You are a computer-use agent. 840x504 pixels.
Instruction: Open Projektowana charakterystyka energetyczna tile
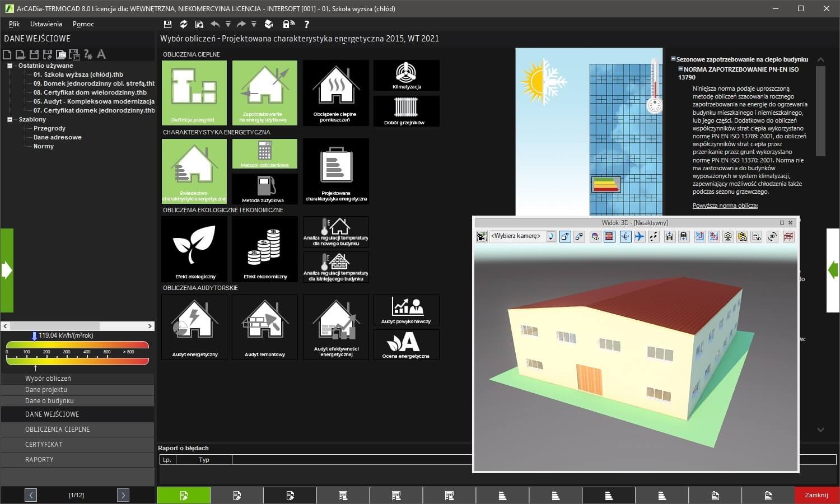pyautogui.click(x=336, y=171)
